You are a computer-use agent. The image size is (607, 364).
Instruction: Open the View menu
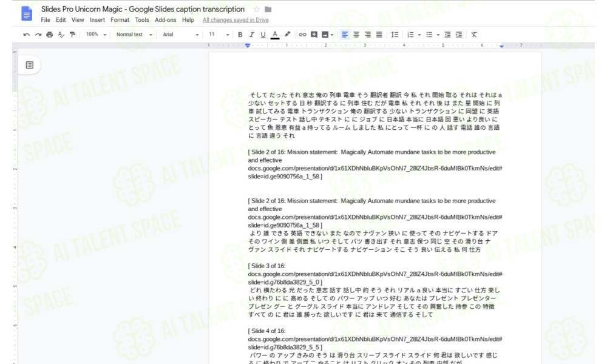pyautogui.click(x=78, y=20)
